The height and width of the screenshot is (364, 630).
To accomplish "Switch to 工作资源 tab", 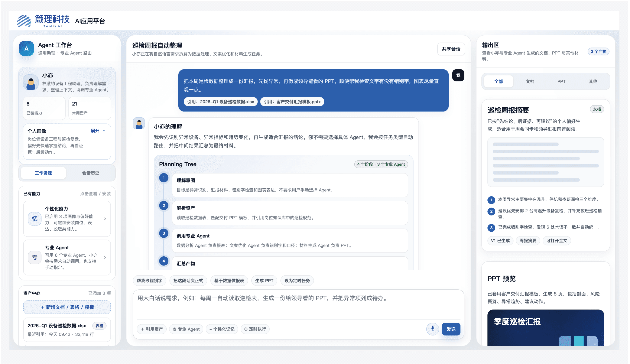I will click(43, 173).
